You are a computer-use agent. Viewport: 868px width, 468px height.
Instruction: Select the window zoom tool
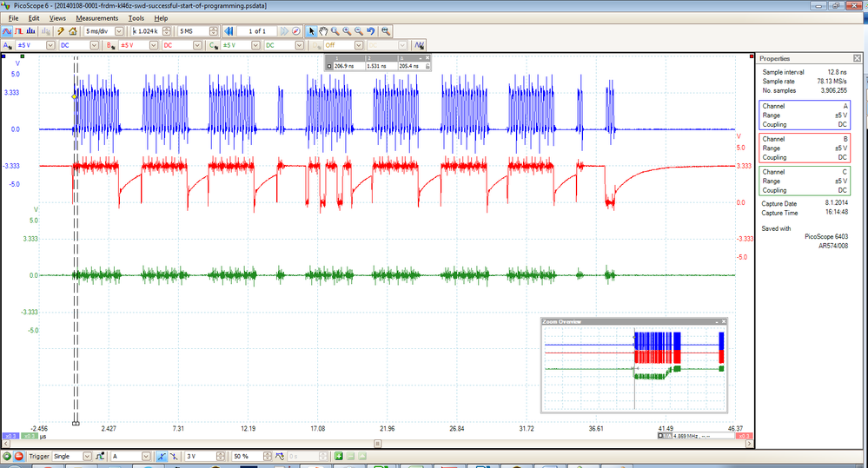click(x=335, y=31)
